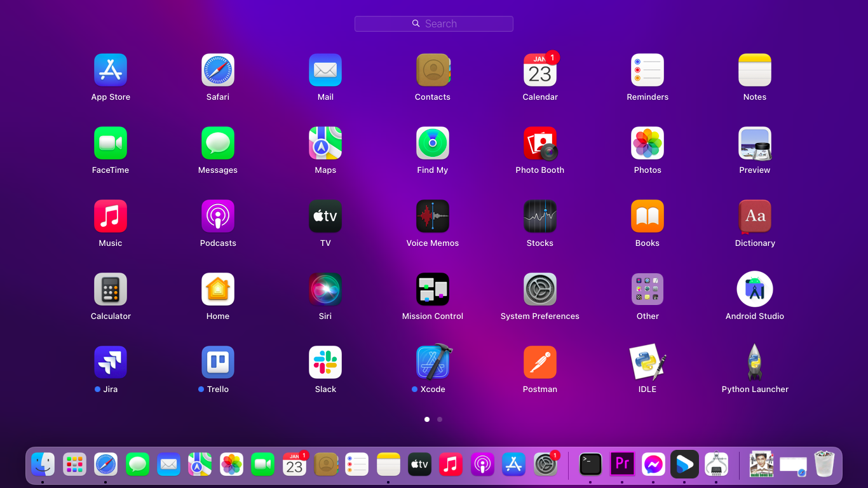Open App Store from the Dock
This screenshot has width=868, height=488.
(x=513, y=464)
